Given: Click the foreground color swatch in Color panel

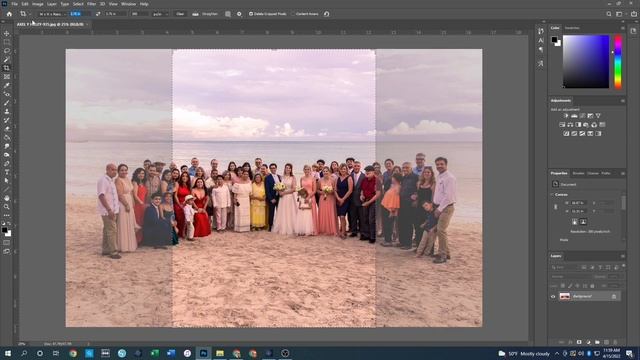Looking at the screenshot, I should coord(554,40).
